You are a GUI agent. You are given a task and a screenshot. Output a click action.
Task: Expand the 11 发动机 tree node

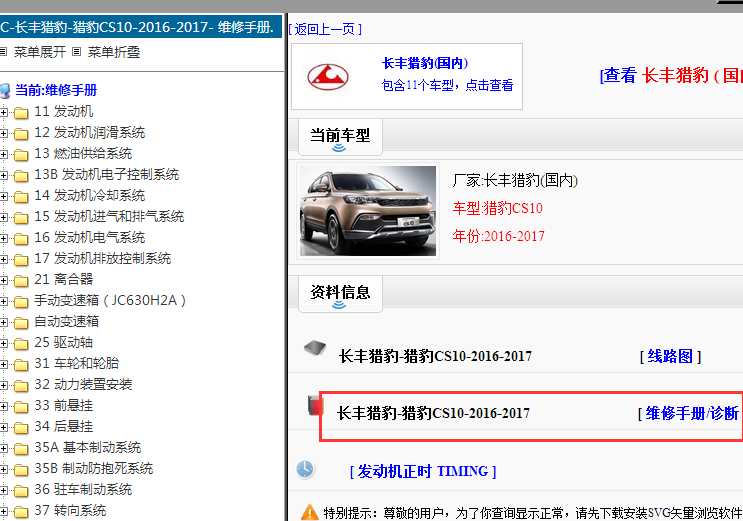[x=4, y=112]
